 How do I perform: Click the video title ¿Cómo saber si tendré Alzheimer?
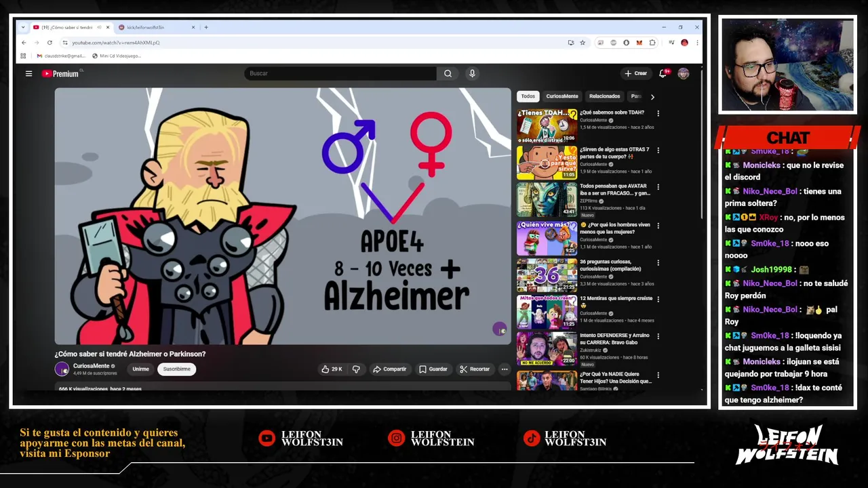130,354
